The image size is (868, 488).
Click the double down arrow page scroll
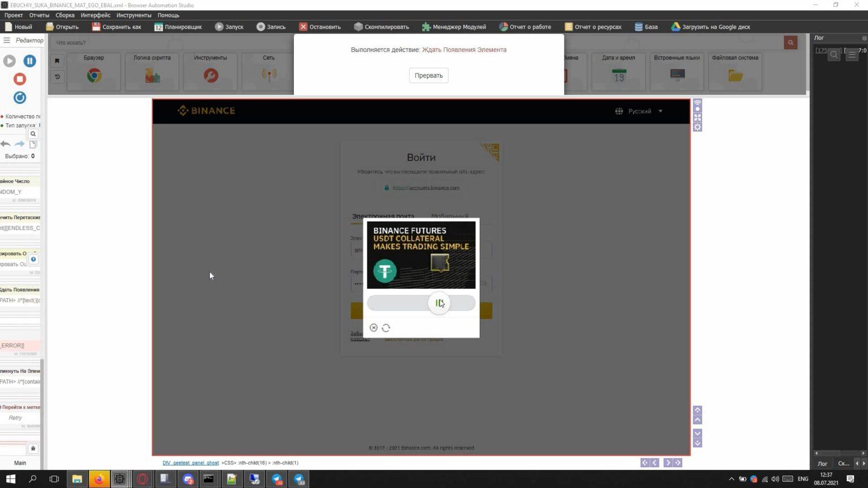pyautogui.click(x=697, y=443)
